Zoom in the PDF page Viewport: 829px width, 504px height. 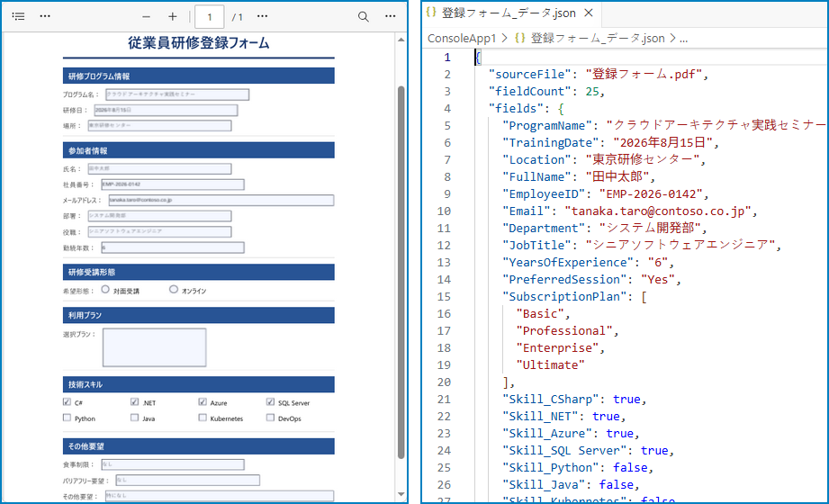click(x=172, y=17)
